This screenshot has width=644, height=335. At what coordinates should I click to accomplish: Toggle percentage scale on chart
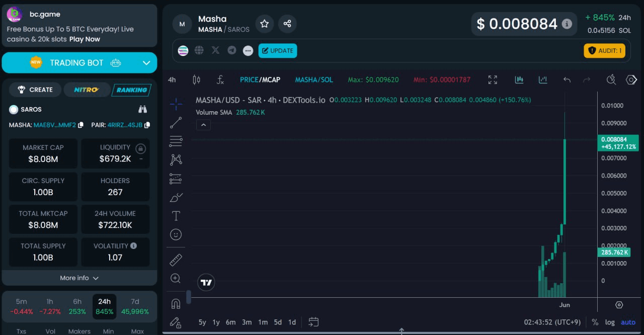click(x=595, y=322)
